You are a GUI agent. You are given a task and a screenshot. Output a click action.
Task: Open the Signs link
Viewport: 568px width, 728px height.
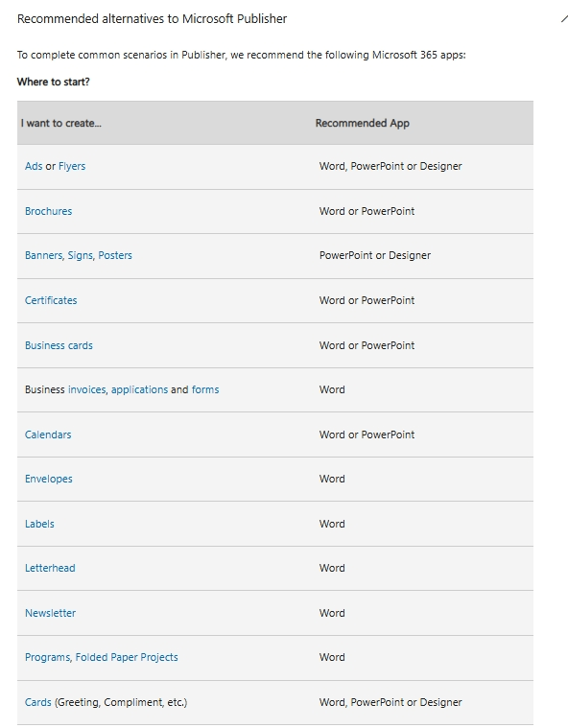click(82, 255)
